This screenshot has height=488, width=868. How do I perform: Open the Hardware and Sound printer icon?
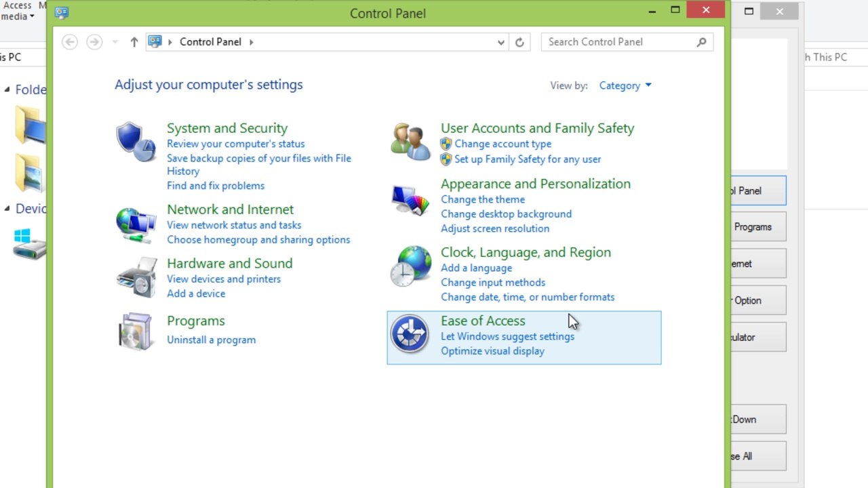pos(136,278)
